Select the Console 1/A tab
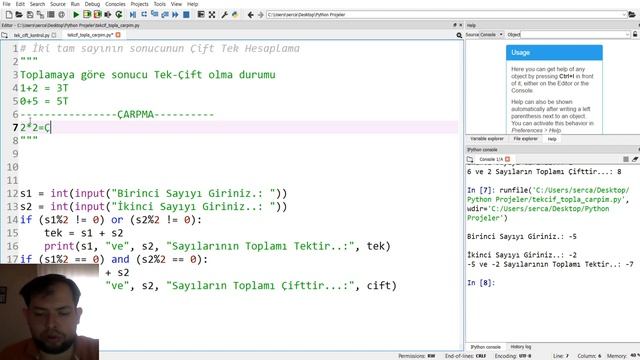This screenshot has width=640, height=360. (x=491, y=159)
